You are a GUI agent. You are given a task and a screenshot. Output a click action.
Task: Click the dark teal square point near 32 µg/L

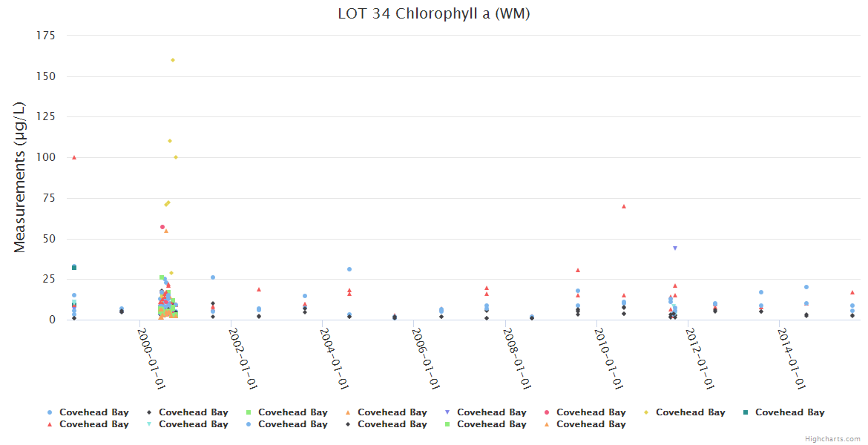[x=74, y=267]
